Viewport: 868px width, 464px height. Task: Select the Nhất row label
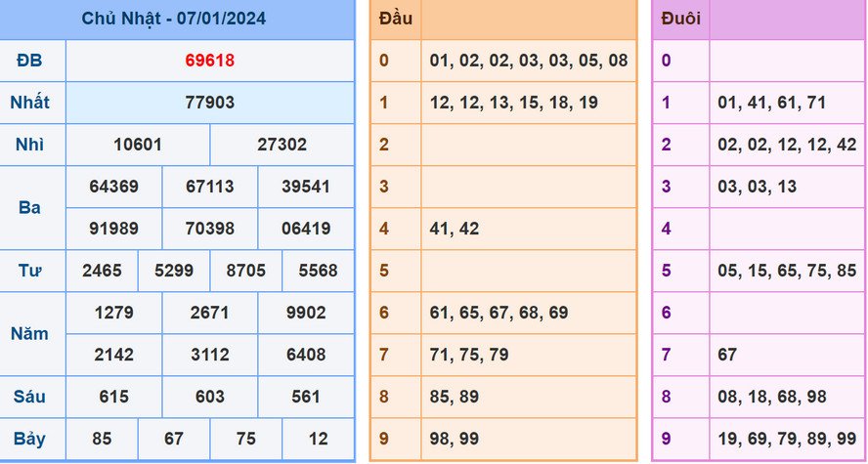point(29,103)
